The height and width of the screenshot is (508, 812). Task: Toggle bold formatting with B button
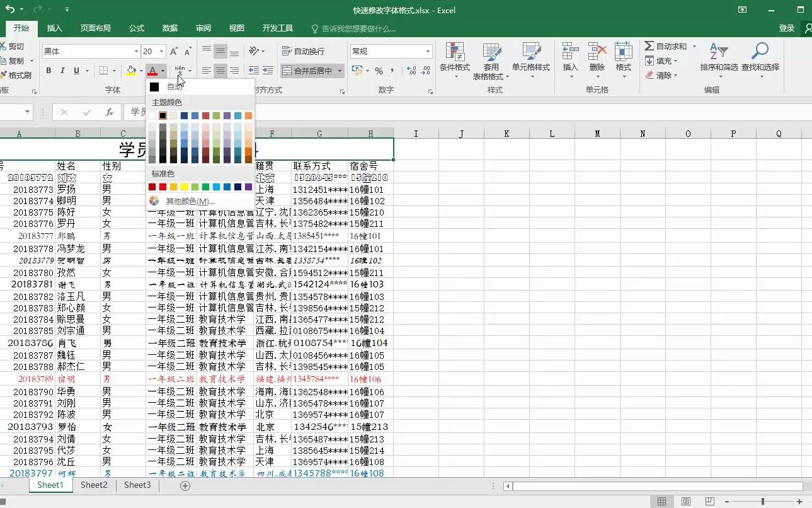(x=48, y=70)
